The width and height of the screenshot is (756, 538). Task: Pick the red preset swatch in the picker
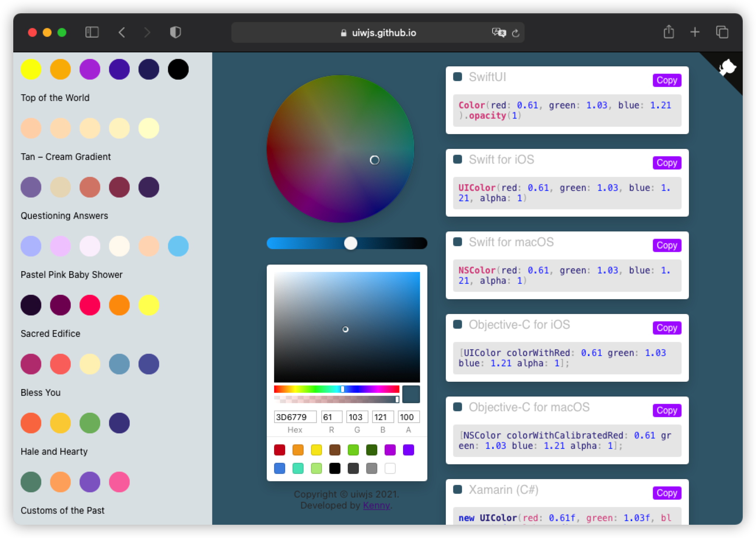pos(280,450)
